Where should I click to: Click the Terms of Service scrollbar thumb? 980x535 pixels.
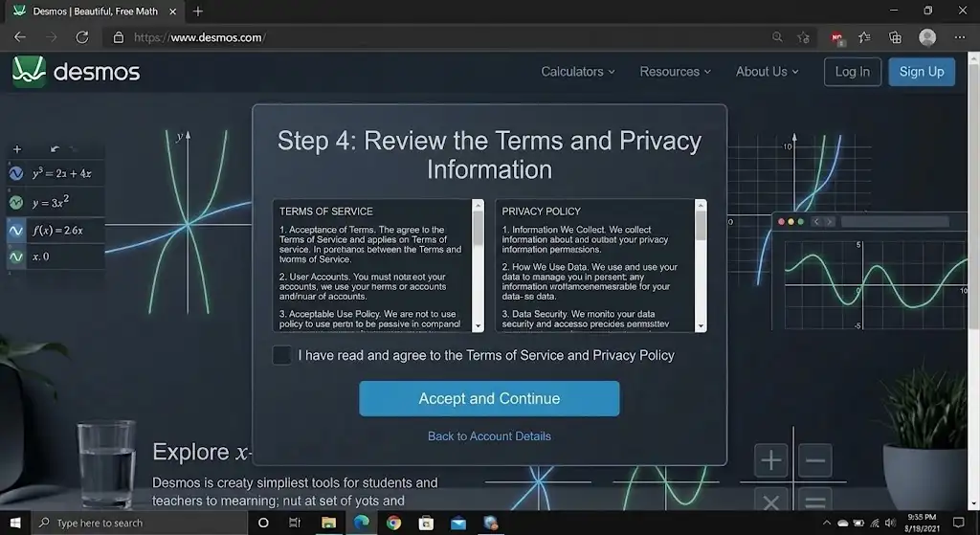[479, 229]
